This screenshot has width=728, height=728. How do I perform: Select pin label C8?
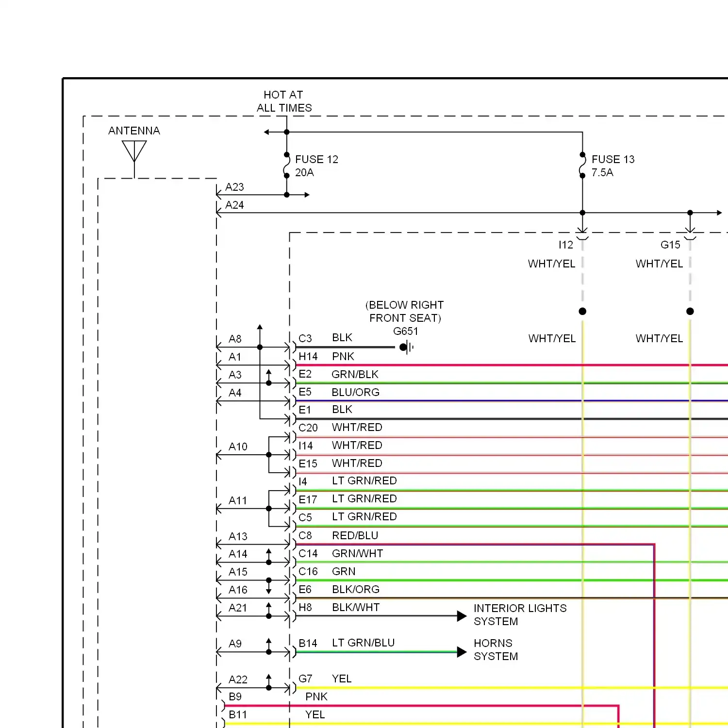(305, 535)
